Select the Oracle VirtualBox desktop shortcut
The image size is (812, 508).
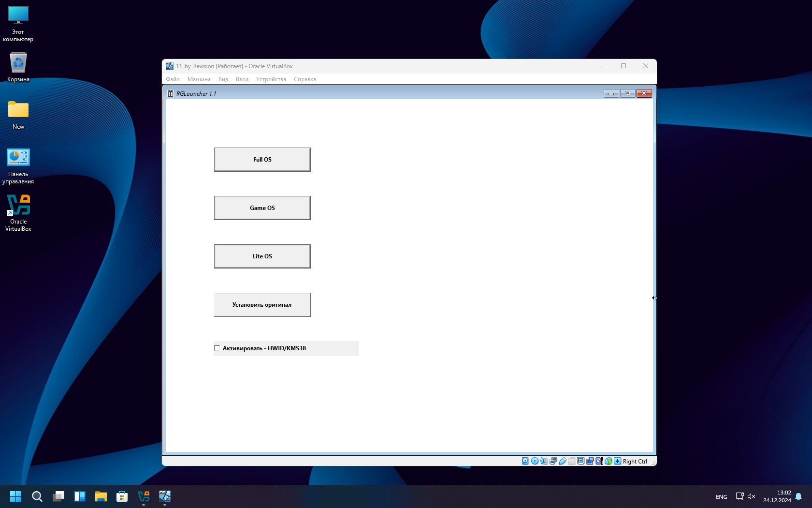coord(18,213)
